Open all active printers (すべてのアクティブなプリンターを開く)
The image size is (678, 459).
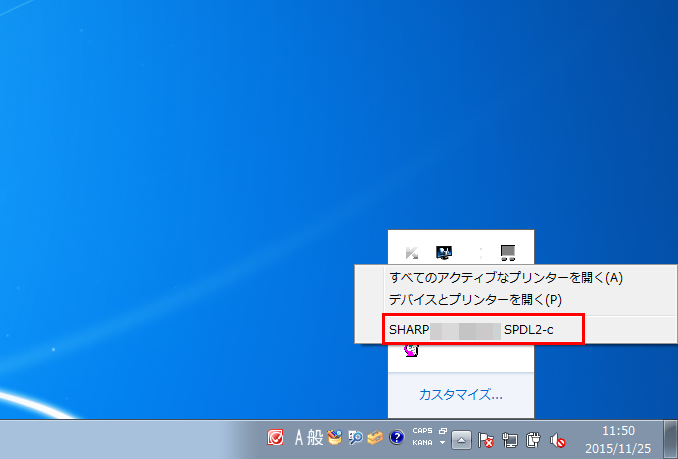[505, 278]
